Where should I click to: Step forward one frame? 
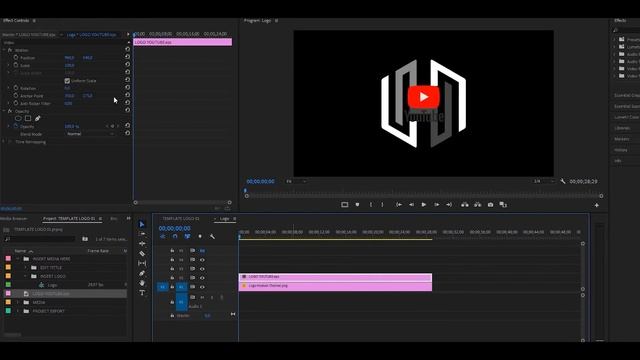click(x=436, y=204)
